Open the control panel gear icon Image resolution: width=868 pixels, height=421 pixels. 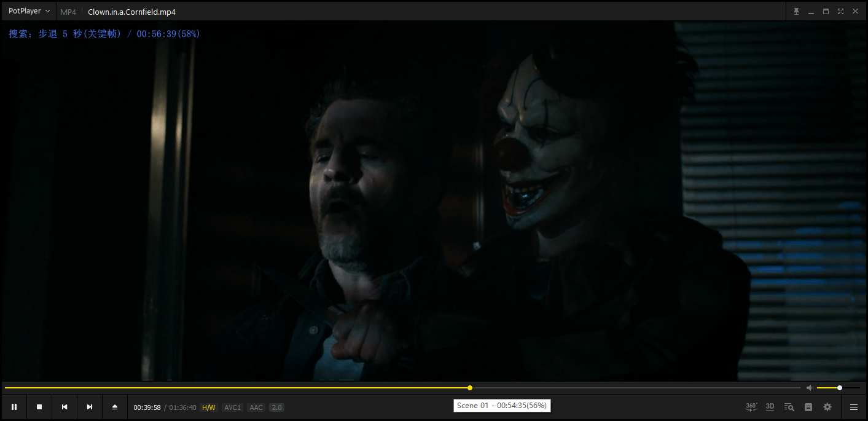(x=827, y=407)
